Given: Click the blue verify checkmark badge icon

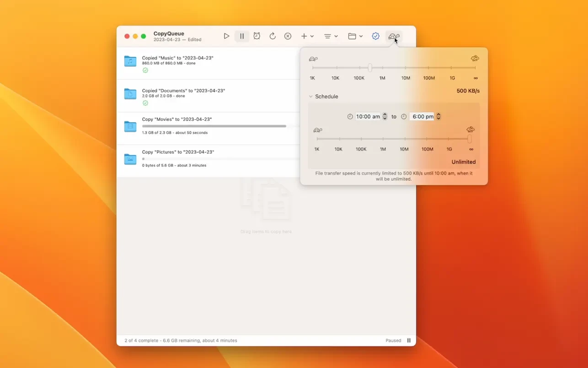Looking at the screenshot, I should click(375, 36).
